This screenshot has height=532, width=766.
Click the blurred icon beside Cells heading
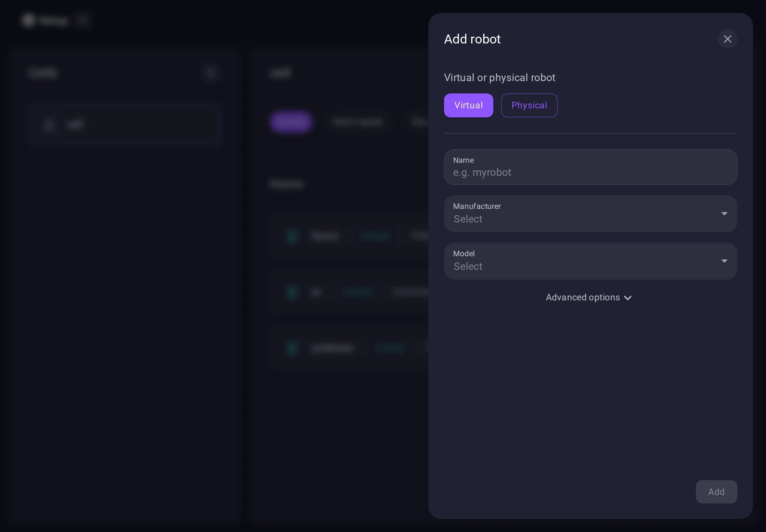tap(210, 73)
